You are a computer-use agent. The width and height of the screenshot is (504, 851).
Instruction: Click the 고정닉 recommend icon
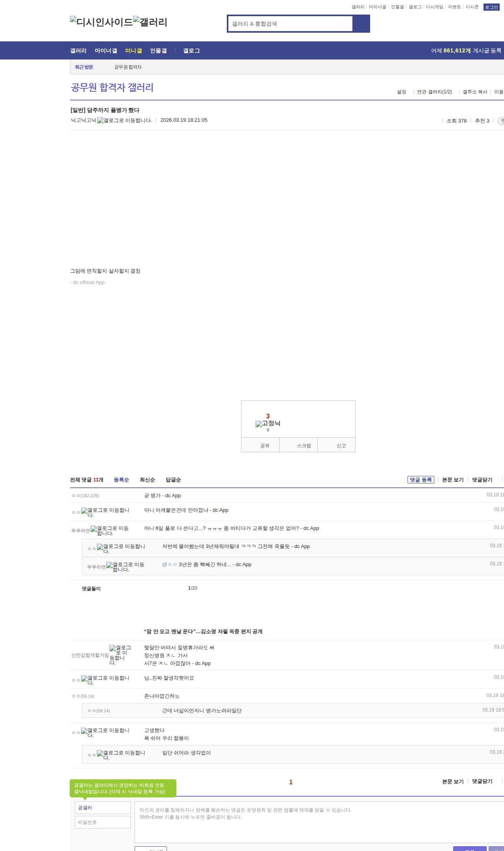pos(268,424)
